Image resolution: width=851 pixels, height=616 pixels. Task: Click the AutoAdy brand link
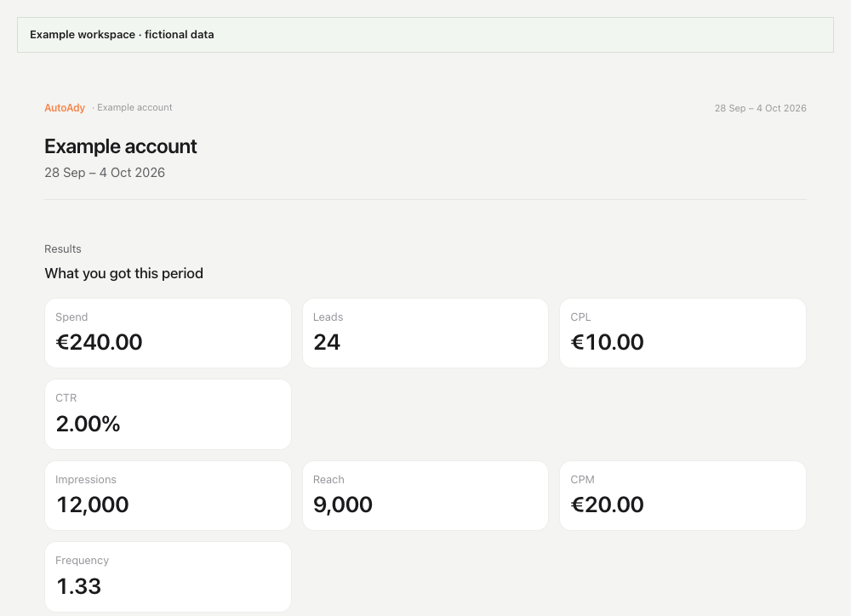[65, 107]
